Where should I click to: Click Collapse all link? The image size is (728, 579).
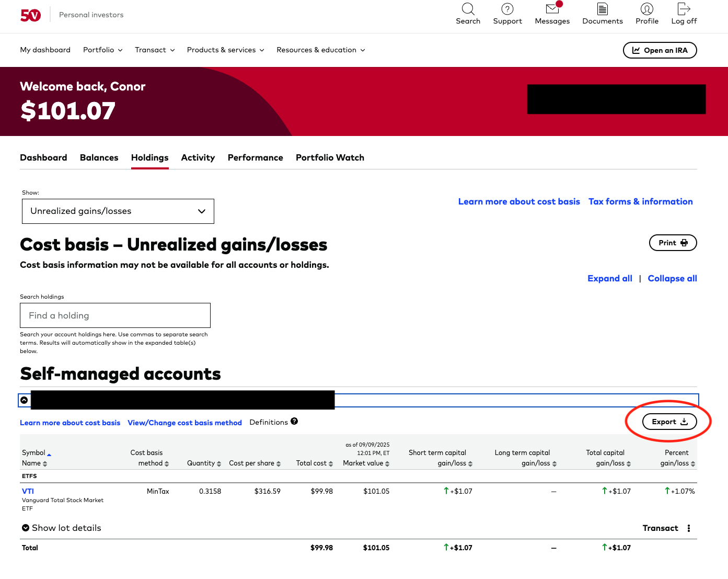tap(672, 278)
